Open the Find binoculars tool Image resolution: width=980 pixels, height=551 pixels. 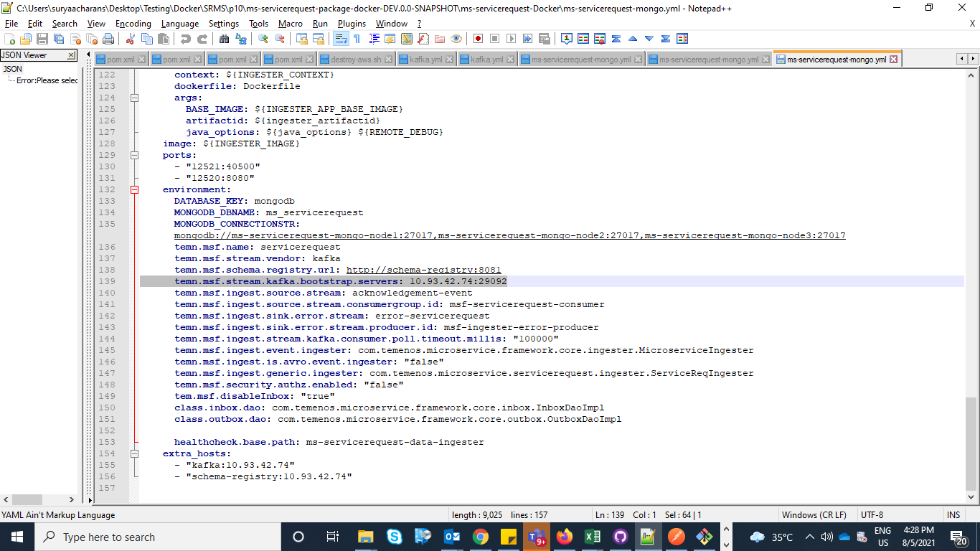[x=225, y=39]
